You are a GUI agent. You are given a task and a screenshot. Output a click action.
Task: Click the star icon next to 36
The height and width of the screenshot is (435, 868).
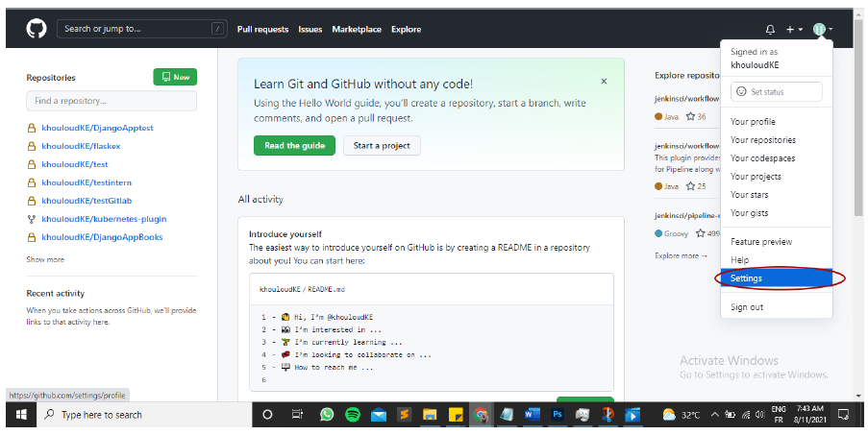pyautogui.click(x=690, y=116)
